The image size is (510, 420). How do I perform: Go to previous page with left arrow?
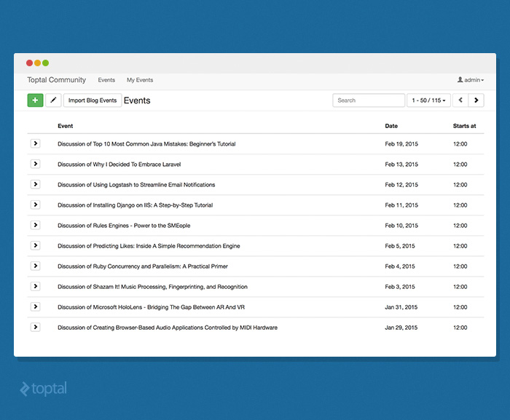coord(460,100)
